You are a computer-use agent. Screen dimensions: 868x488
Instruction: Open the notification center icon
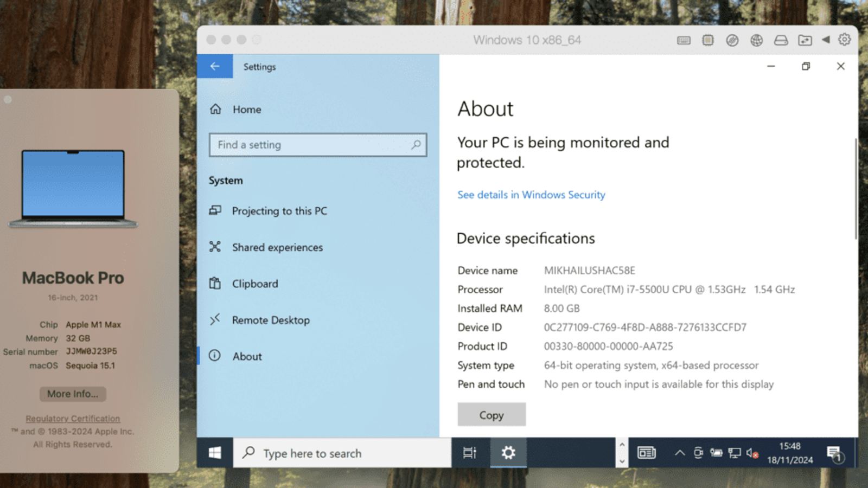834,453
